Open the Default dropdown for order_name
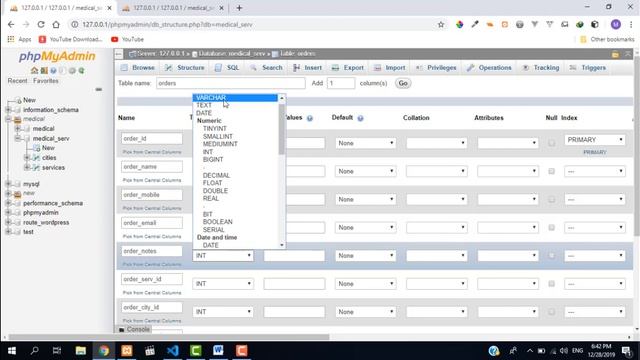 (365, 171)
